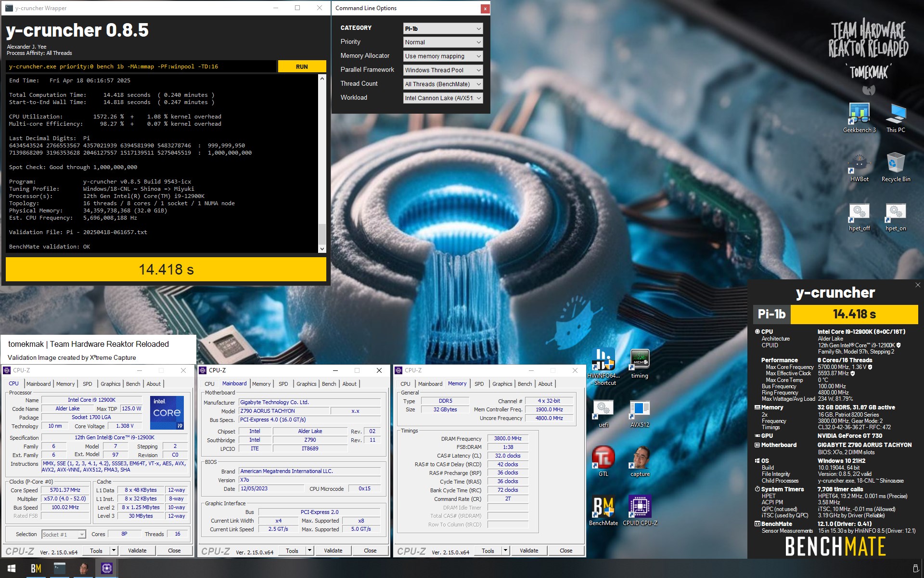924x578 pixels.
Task: Open the Workload Intel Cannon Lake dropdown
Action: tap(443, 98)
